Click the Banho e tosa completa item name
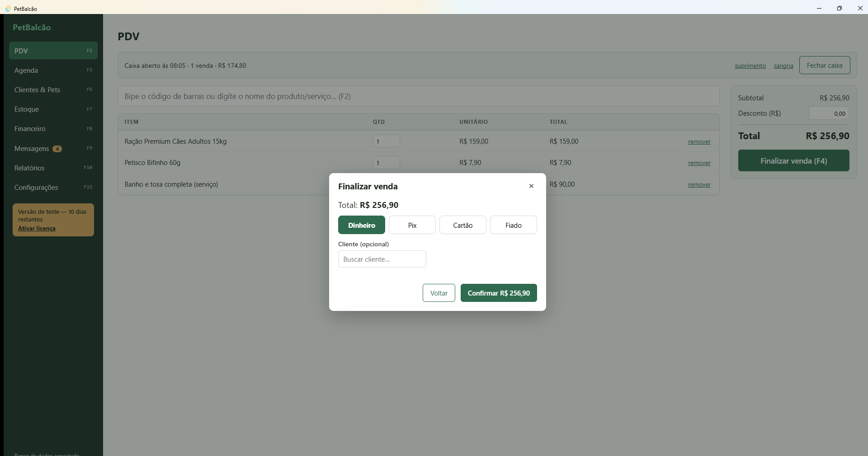The width and height of the screenshot is (868, 456). [171, 184]
